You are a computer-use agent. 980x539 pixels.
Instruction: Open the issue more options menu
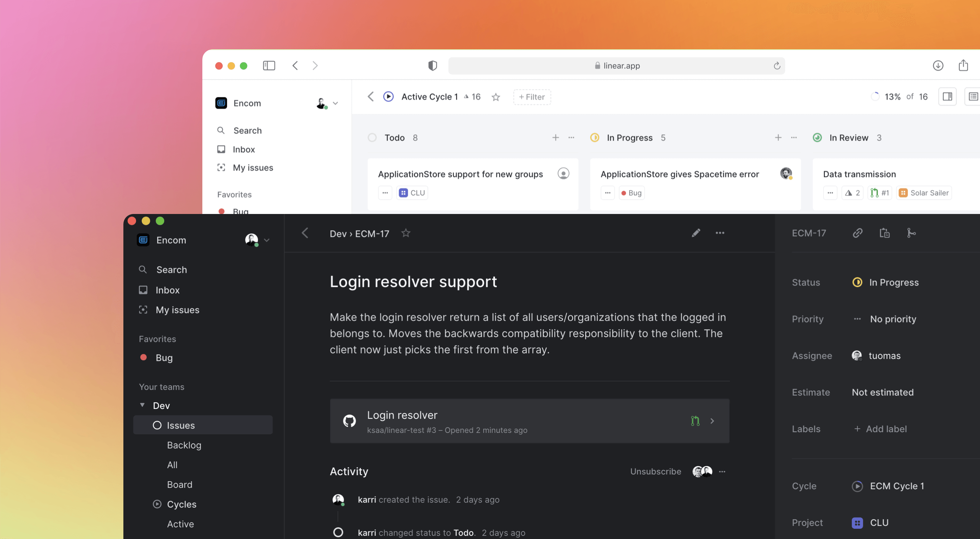720,233
